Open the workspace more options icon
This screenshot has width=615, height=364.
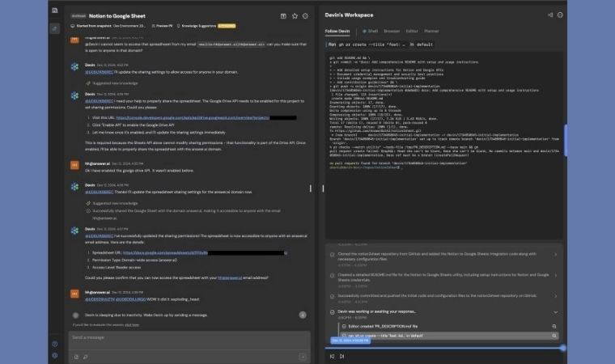point(561,15)
